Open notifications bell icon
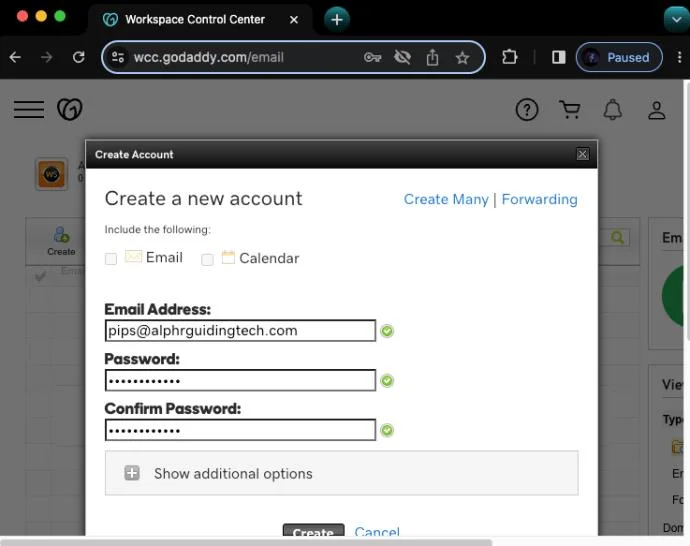690x546 pixels. click(x=613, y=110)
